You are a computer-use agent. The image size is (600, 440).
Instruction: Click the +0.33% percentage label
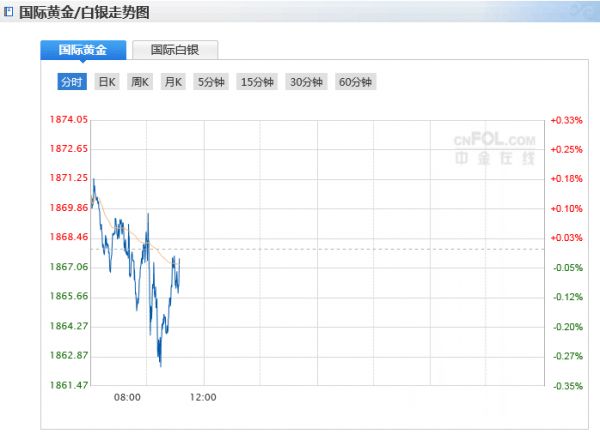[566, 120]
